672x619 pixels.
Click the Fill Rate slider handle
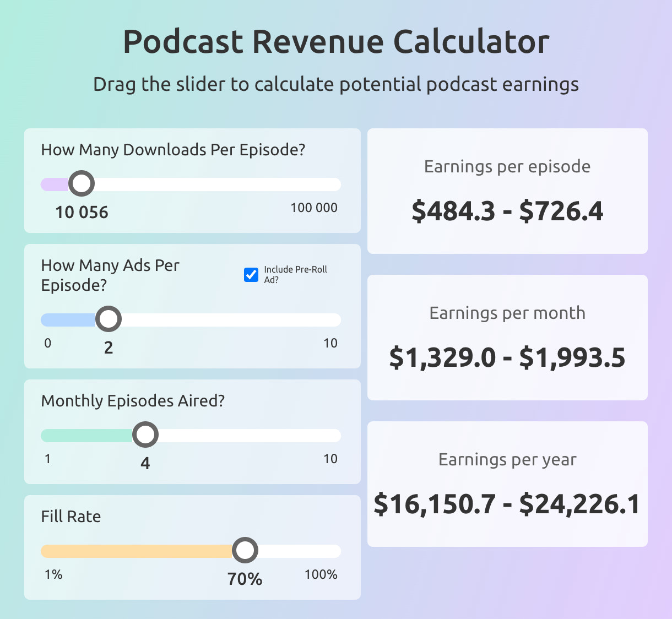[245, 550]
